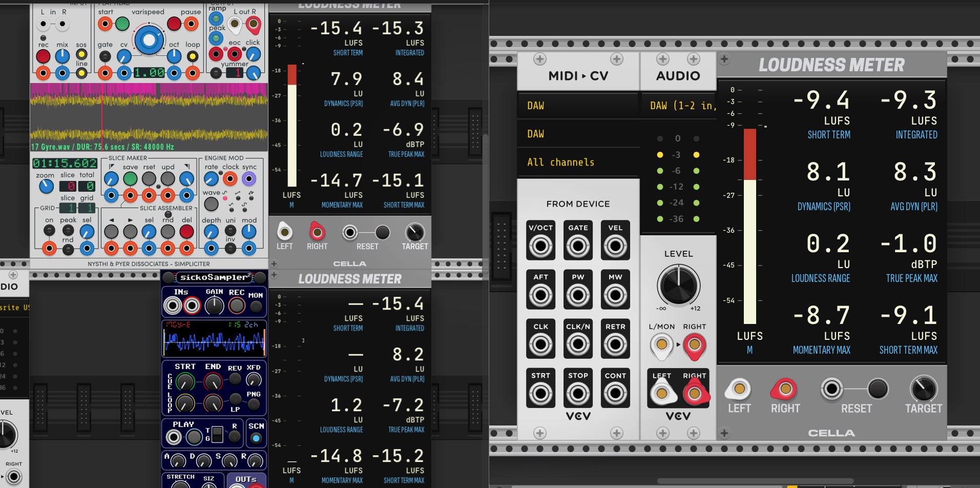Click the RIGHT input on the -15.3 LUFS Loudness Meter
This screenshot has height=488, width=980.
click(x=317, y=232)
